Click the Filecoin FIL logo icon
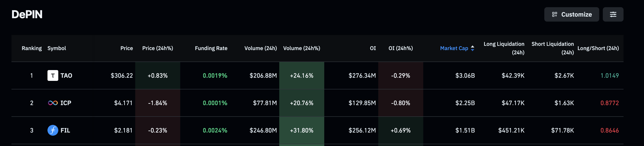The height and width of the screenshot is (146, 644). pos(53,130)
